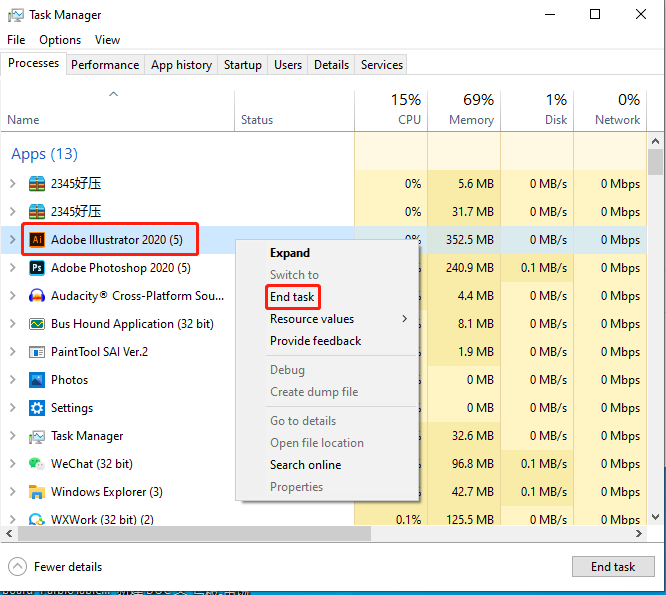Click the horizontal scrollbar right arrow
The width and height of the screenshot is (666, 595).
pyautogui.click(x=639, y=533)
